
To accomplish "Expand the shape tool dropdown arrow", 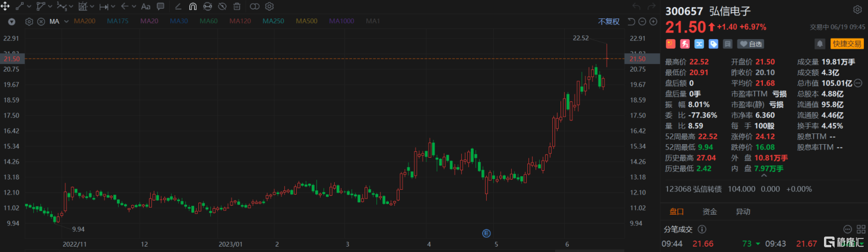I will pos(50,7).
